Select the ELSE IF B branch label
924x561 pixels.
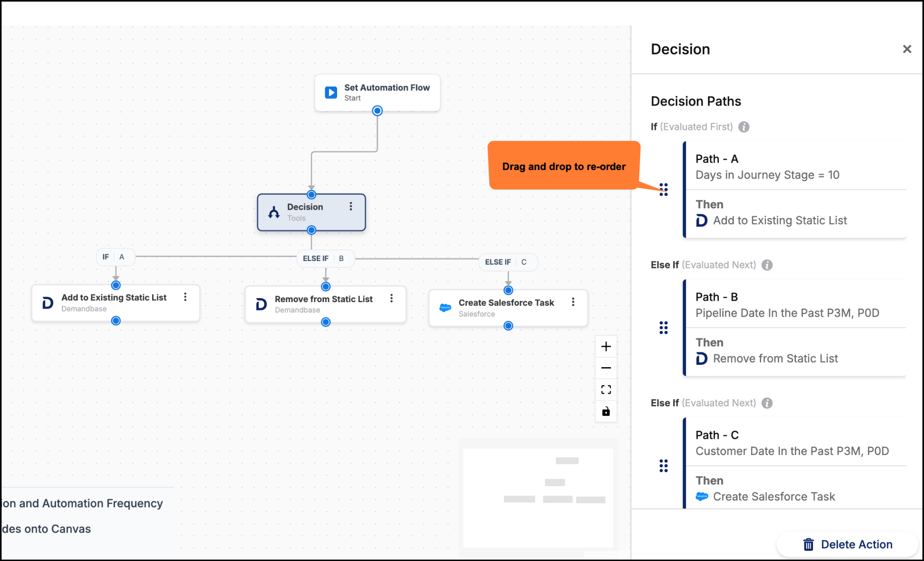(x=325, y=258)
